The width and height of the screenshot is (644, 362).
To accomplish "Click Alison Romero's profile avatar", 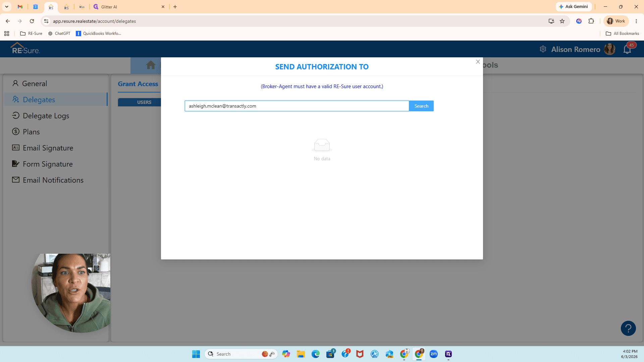I will (609, 49).
